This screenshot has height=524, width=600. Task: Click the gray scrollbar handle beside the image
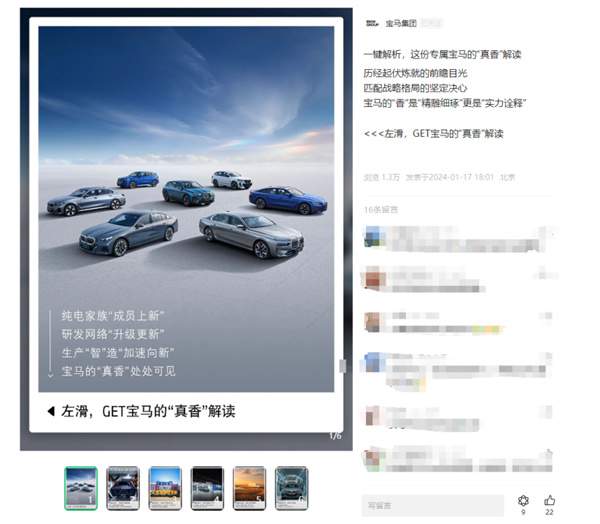(x=342, y=366)
